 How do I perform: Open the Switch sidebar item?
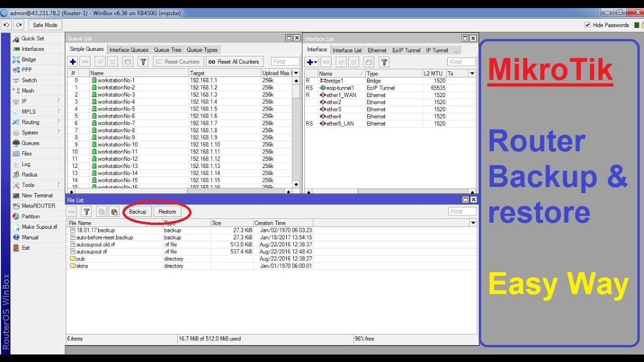click(29, 80)
